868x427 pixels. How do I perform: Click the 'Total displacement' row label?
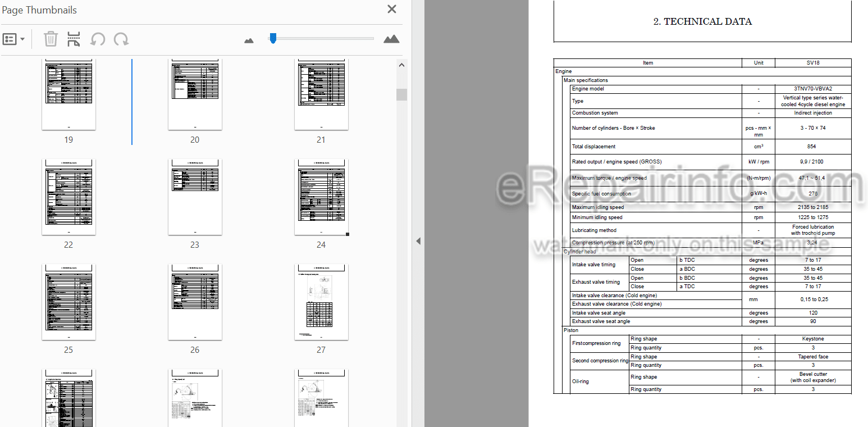[593, 147]
